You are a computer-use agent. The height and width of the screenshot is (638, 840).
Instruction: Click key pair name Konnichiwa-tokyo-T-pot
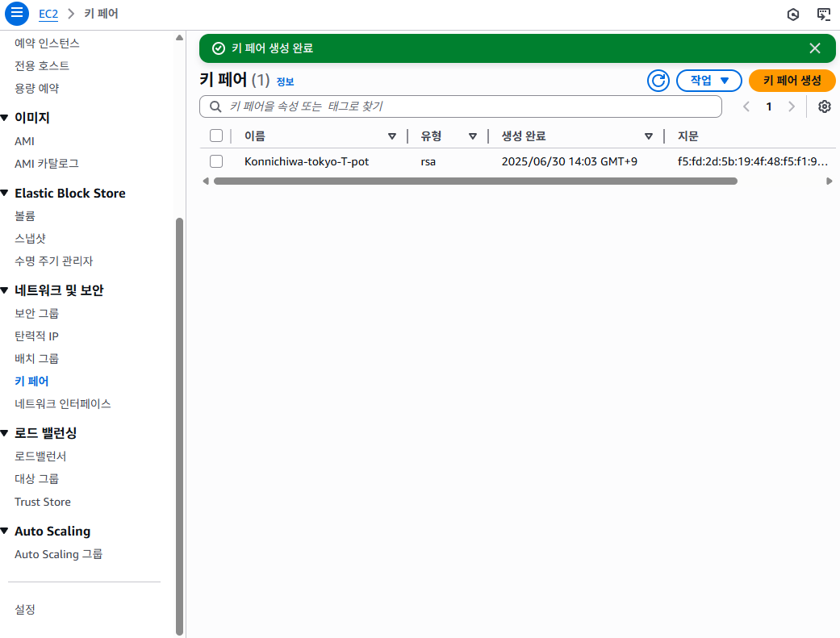[307, 161]
